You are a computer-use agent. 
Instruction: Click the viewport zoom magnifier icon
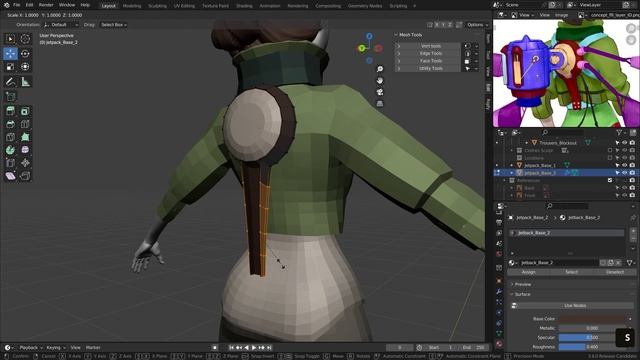point(380,69)
